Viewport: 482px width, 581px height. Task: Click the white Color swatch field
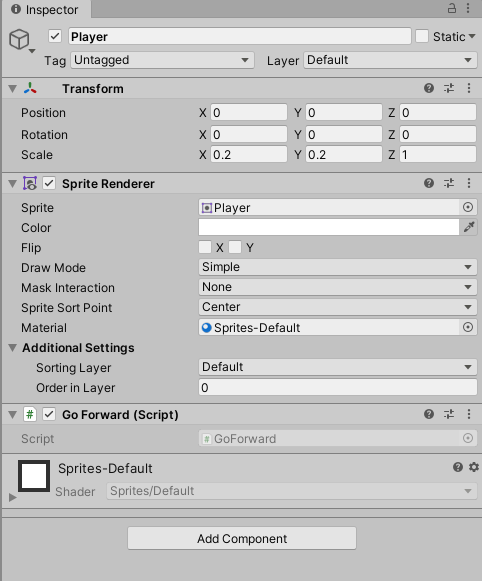[329, 227]
